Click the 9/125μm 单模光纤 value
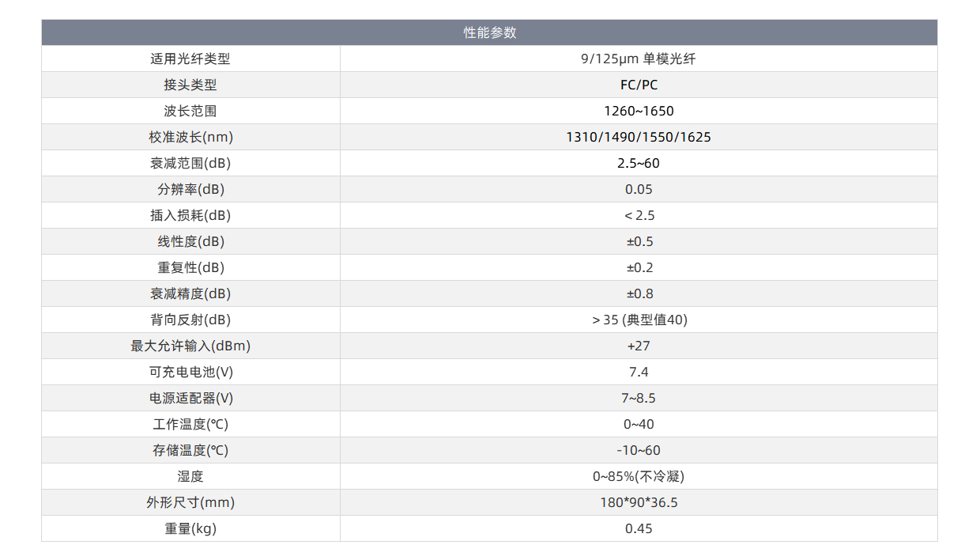 click(x=639, y=59)
